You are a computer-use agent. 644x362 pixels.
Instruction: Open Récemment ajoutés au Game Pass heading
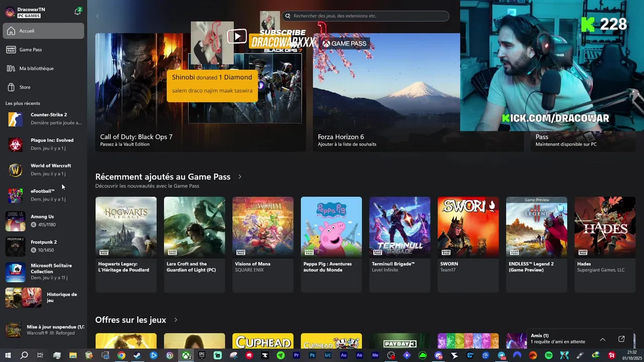(x=163, y=176)
